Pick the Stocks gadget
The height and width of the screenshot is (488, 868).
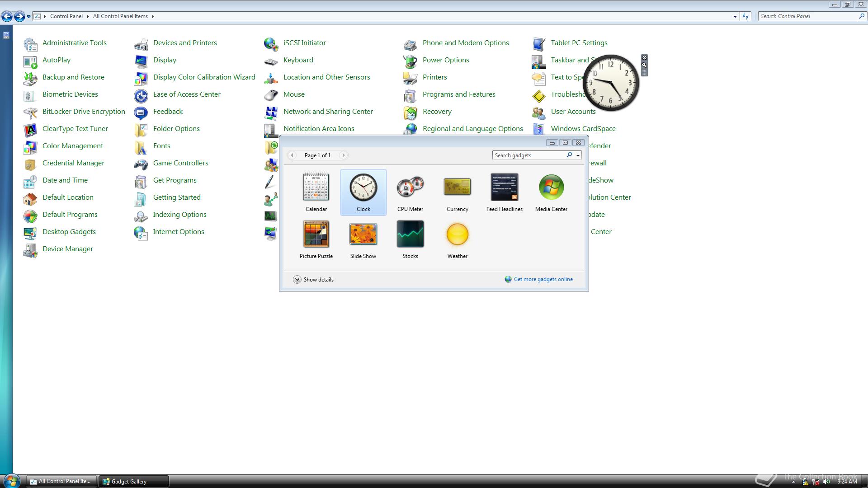point(410,239)
